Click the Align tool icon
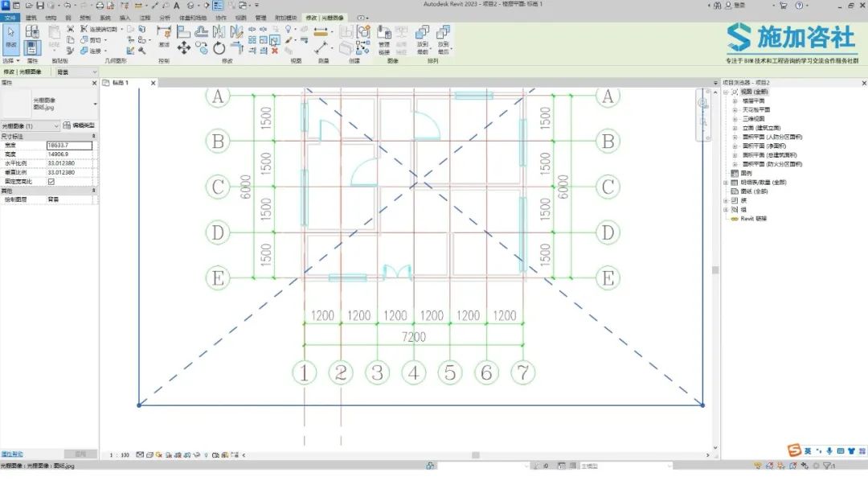 click(184, 31)
